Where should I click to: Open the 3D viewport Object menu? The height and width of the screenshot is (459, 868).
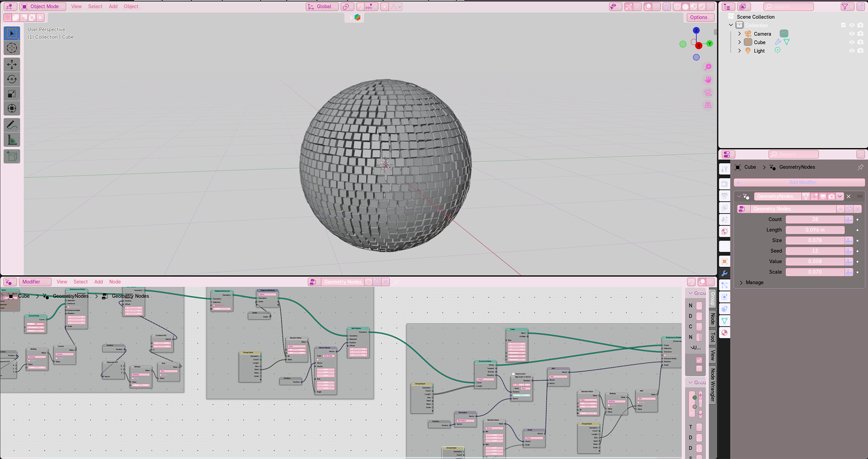[x=131, y=7]
